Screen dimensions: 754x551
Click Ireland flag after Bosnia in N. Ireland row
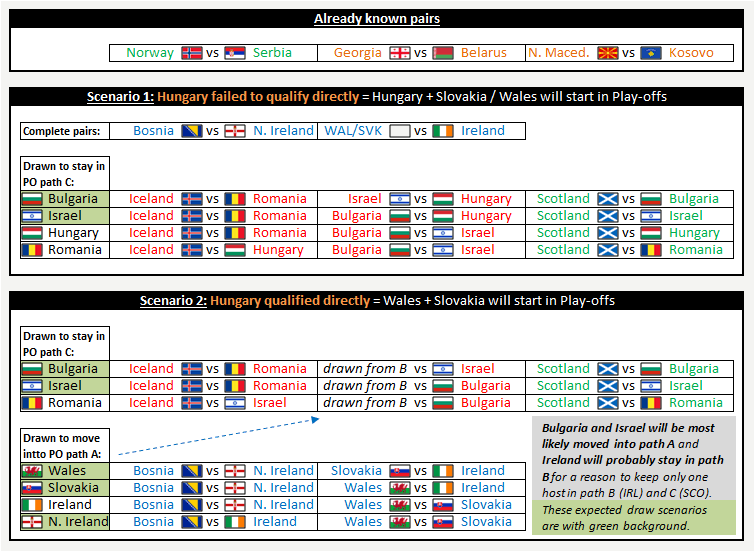235,522
